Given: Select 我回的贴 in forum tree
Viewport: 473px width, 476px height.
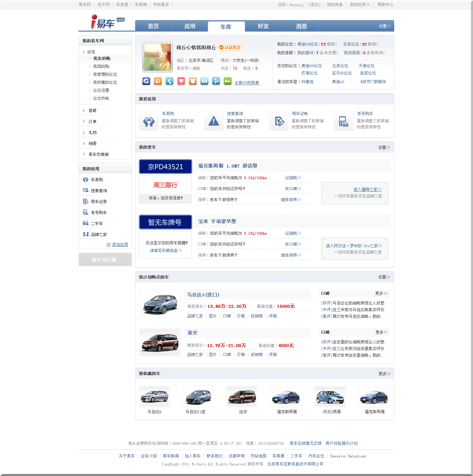Looking at the screenshot, I should point(101,66).
